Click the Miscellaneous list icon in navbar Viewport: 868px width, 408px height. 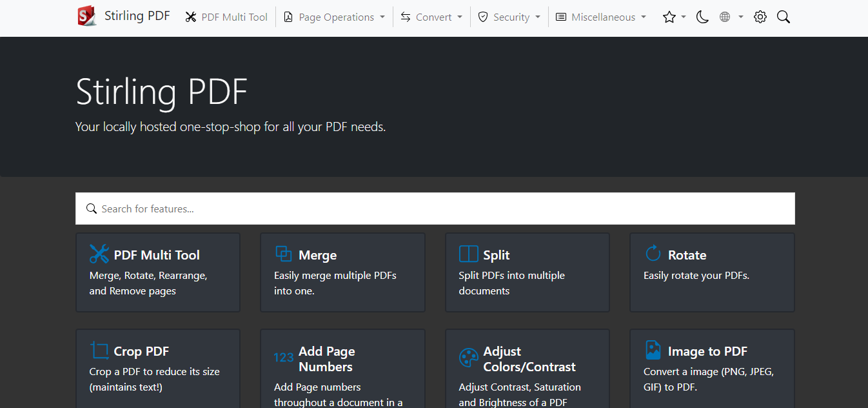[x=561, y=17]
